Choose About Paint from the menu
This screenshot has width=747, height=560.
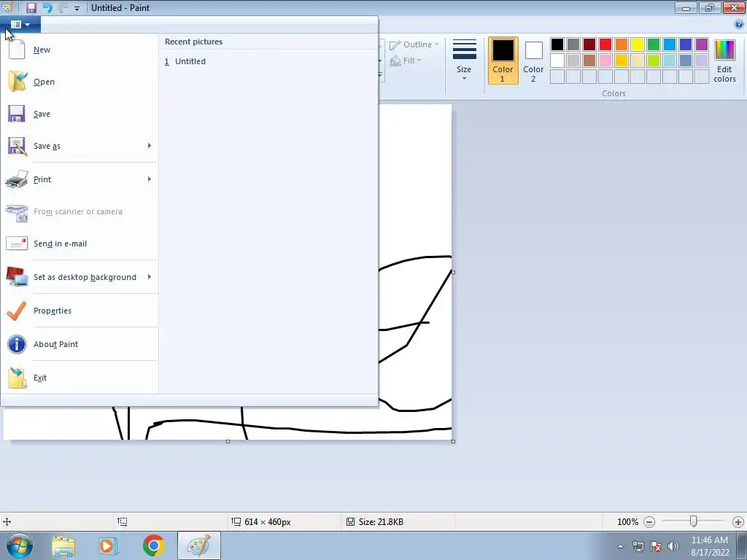click(x=79, y=344)
